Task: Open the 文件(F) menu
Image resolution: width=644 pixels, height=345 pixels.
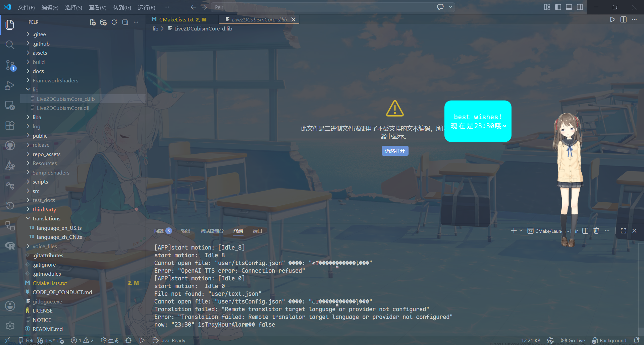Action: [26, 7]
